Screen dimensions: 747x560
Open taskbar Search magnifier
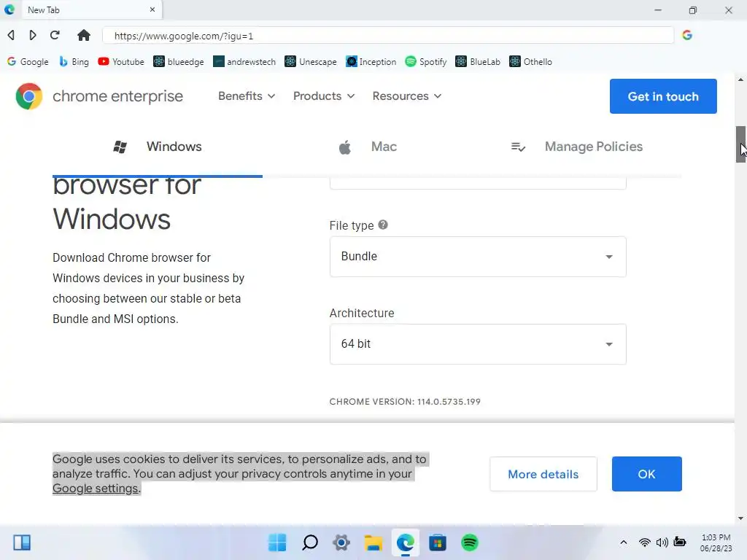(x=309, y=542)
